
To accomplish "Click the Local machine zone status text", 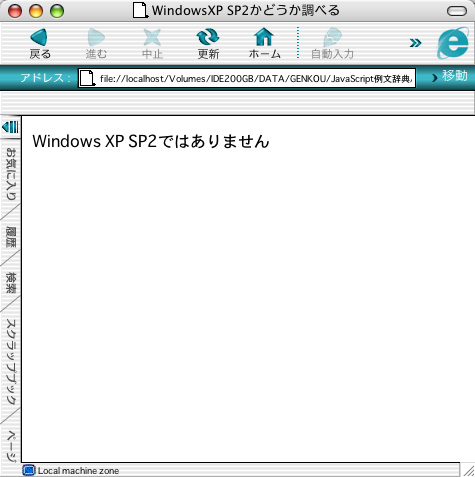I will coord(78,471).
